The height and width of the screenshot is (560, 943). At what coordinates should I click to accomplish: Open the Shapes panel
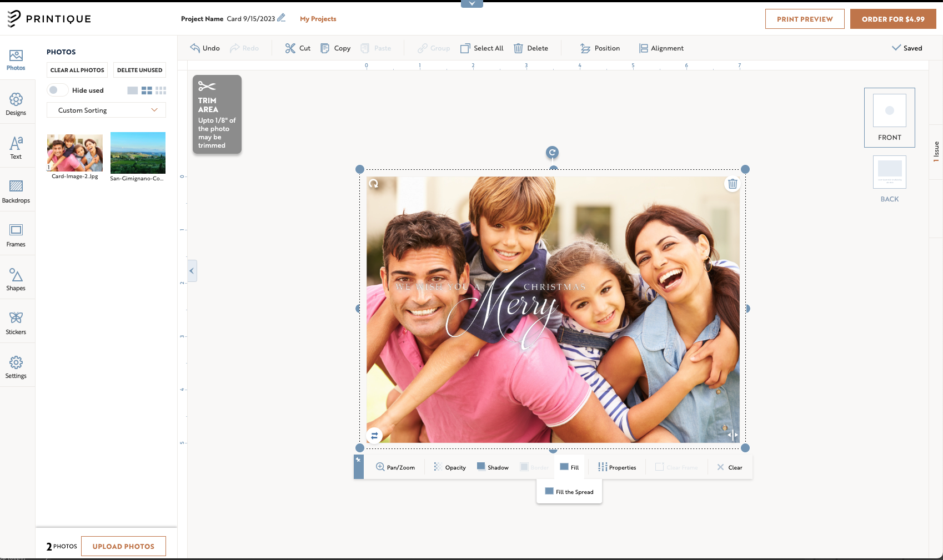(16, 278)
